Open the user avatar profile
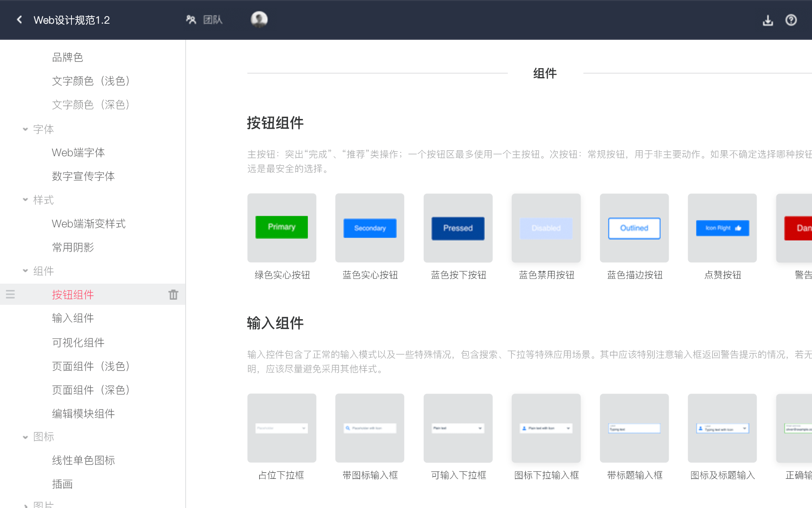This screenshot has width=812, height=508. click(x=259, y=19)
